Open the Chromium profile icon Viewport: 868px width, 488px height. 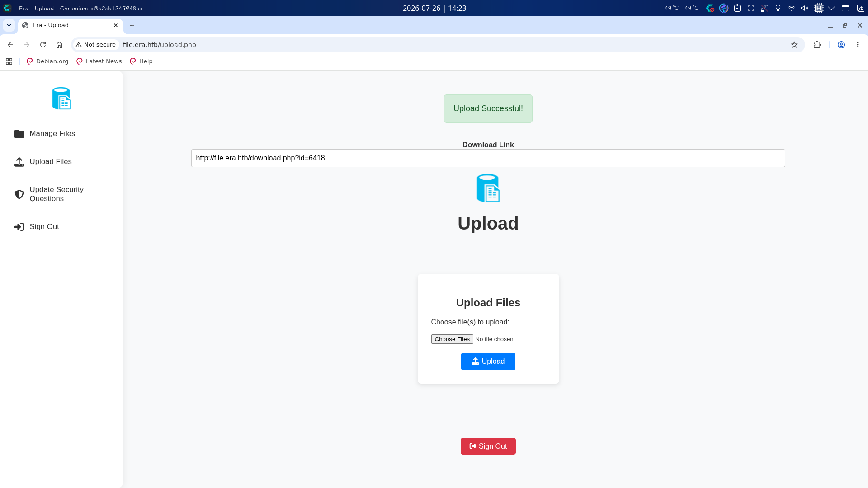[x=841, y=45]
